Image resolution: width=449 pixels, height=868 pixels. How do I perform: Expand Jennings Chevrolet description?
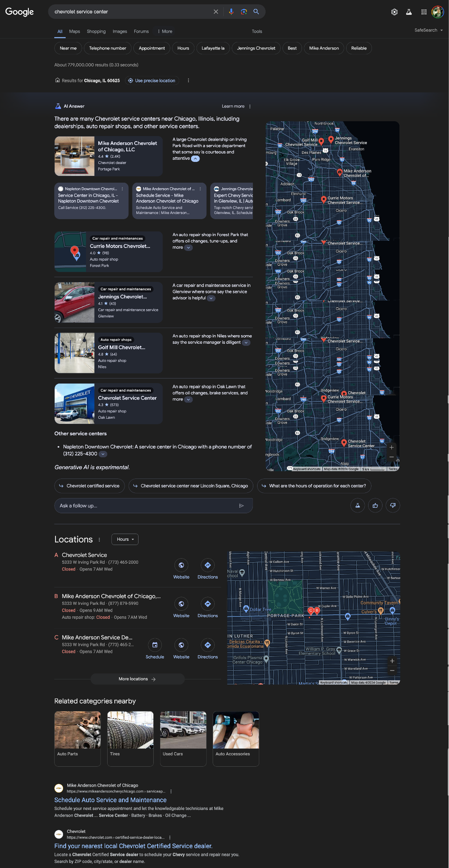211,298
